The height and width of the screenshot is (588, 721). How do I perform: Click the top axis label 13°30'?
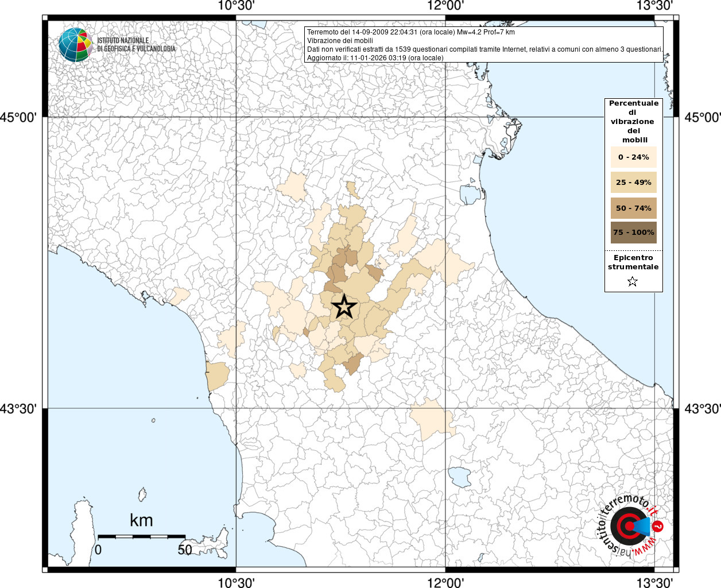[656, 6]
